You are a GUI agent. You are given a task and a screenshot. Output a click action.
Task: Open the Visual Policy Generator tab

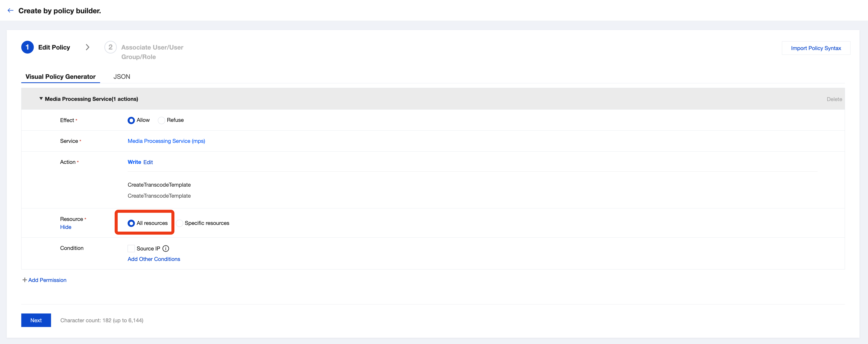click(x=60, y=77)
